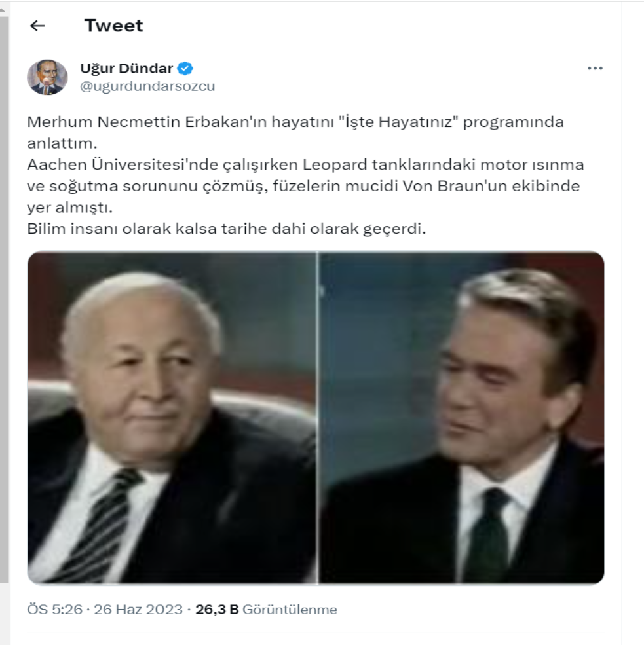Click the gray vertical scrollbar thumb
Viewport: 644px width, 645px height.
[x=4, y=299]
